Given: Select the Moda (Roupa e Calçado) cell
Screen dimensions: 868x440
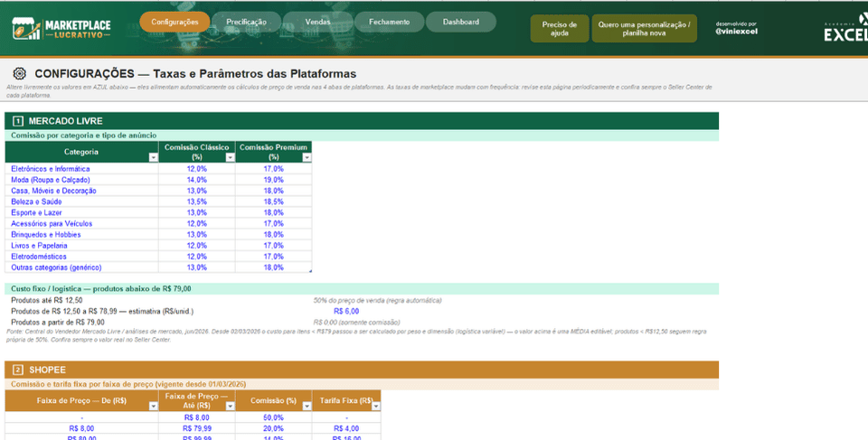Looking at the screenshot, I should 82,180.
